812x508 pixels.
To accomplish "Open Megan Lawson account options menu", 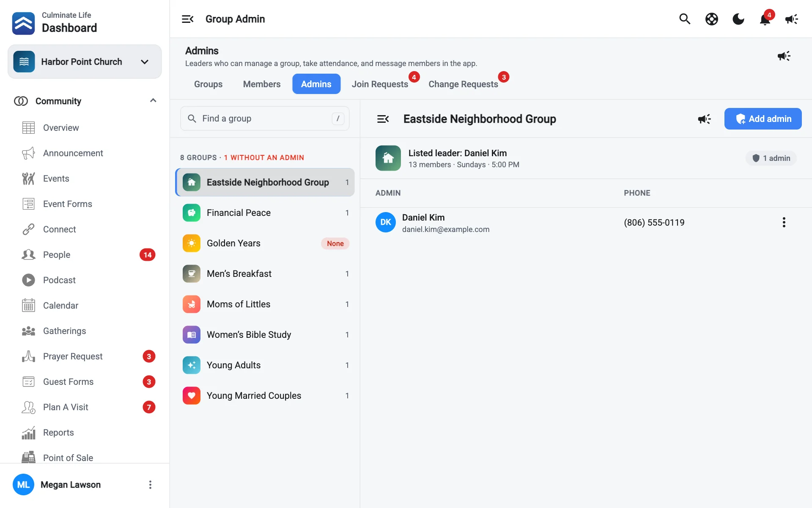I will pos(150,485).
